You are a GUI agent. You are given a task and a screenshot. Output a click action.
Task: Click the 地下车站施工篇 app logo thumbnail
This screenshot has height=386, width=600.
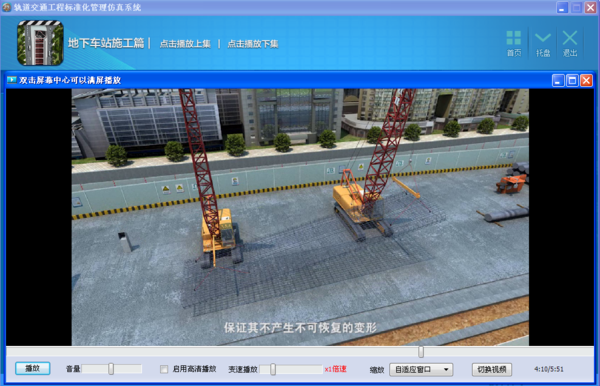click(40, 43)
